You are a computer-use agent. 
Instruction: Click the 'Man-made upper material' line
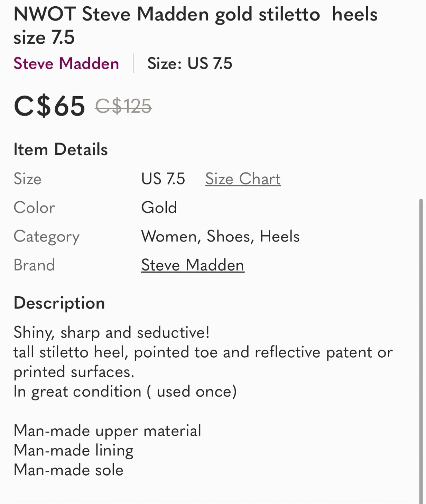(107, 430)
